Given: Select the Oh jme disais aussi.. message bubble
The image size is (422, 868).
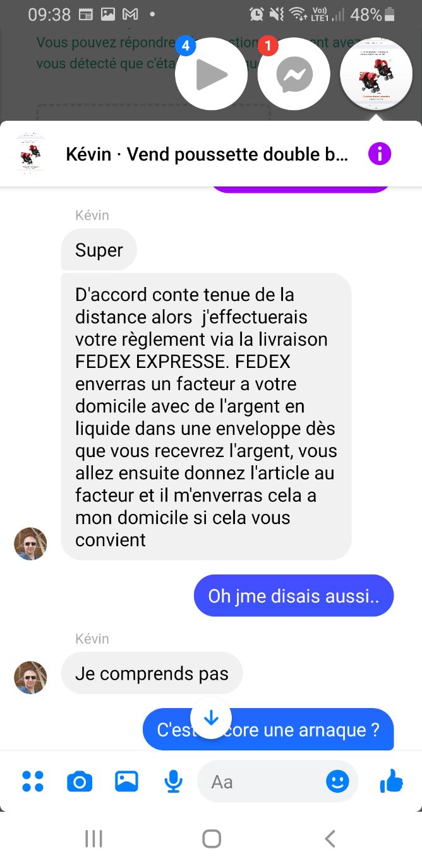Looking at the screenshot, I should (294, 596).
